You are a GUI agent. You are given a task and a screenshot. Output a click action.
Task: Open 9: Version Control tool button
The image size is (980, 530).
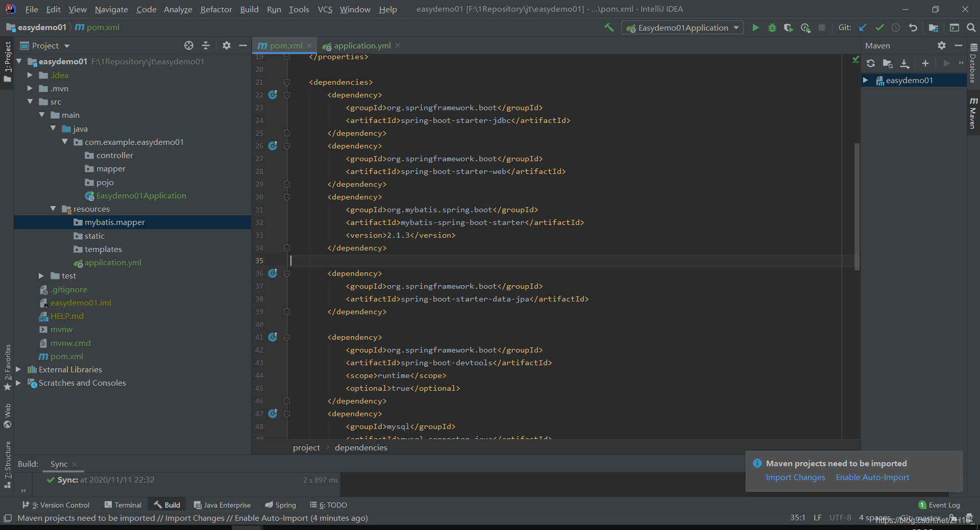(56, 505)
